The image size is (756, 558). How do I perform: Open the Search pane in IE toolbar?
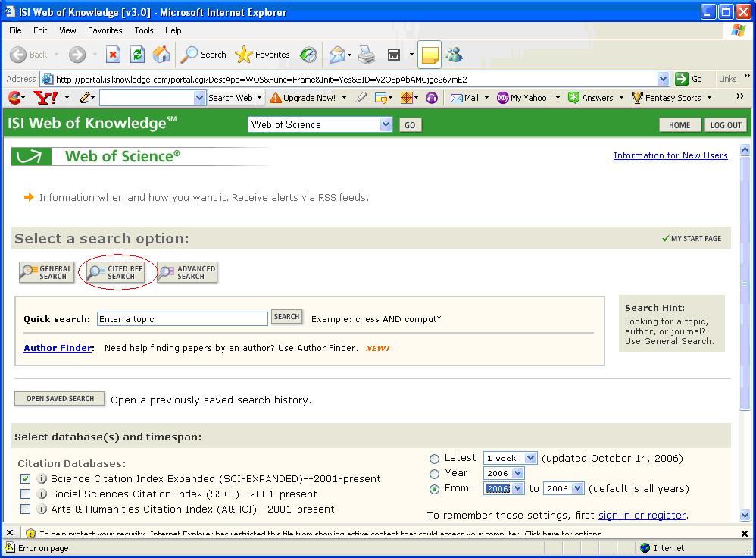click(203, 55)
